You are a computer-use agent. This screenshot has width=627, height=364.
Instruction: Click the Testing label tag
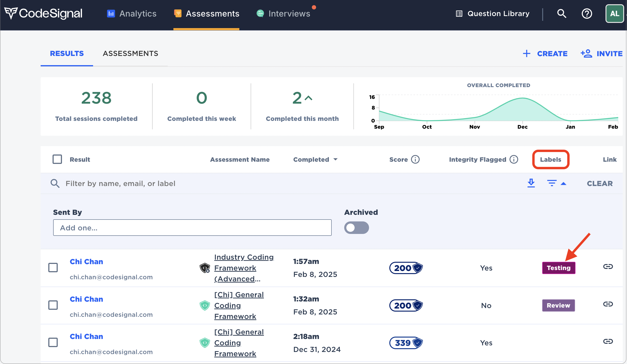pyautogui.click(x=558, y=268)
